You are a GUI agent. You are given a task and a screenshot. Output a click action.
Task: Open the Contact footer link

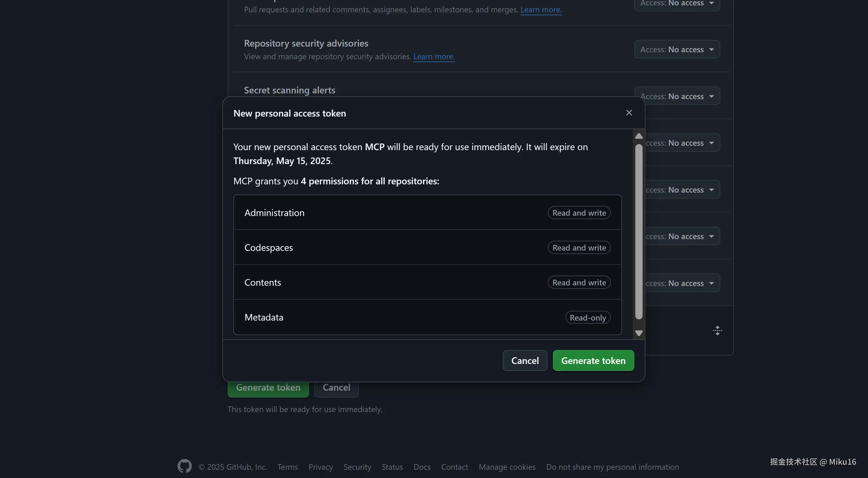tap(455, 467)
